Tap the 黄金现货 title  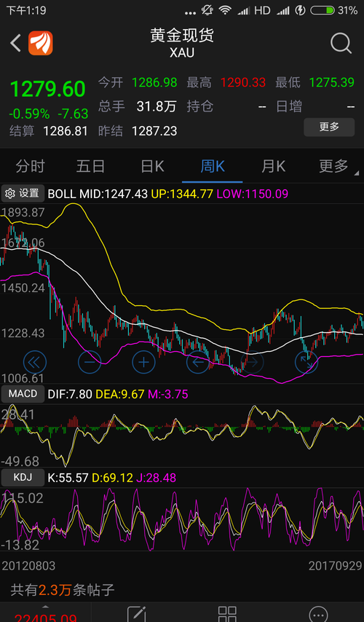pyautogui.click(x=182, y=36)
